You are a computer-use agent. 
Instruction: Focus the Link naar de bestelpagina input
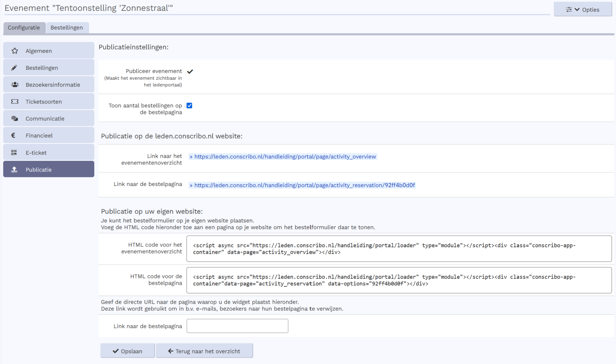pos(238,326)
